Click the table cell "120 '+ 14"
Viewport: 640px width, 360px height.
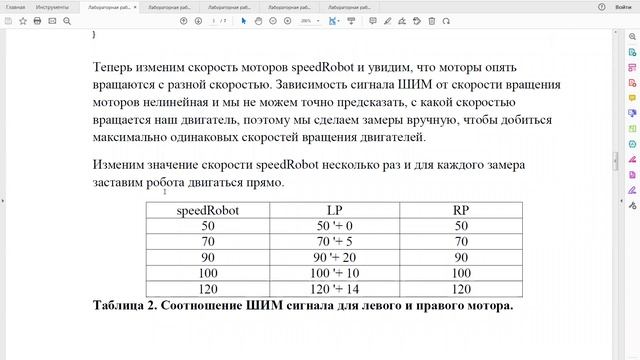coord(335,289)
